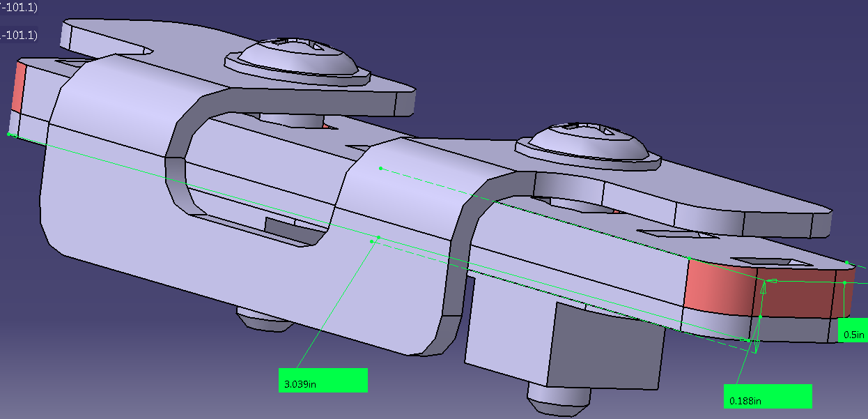868x419 pixels.
Task: Select the salmon-colored curved face on the right
Action: [718, 287]
